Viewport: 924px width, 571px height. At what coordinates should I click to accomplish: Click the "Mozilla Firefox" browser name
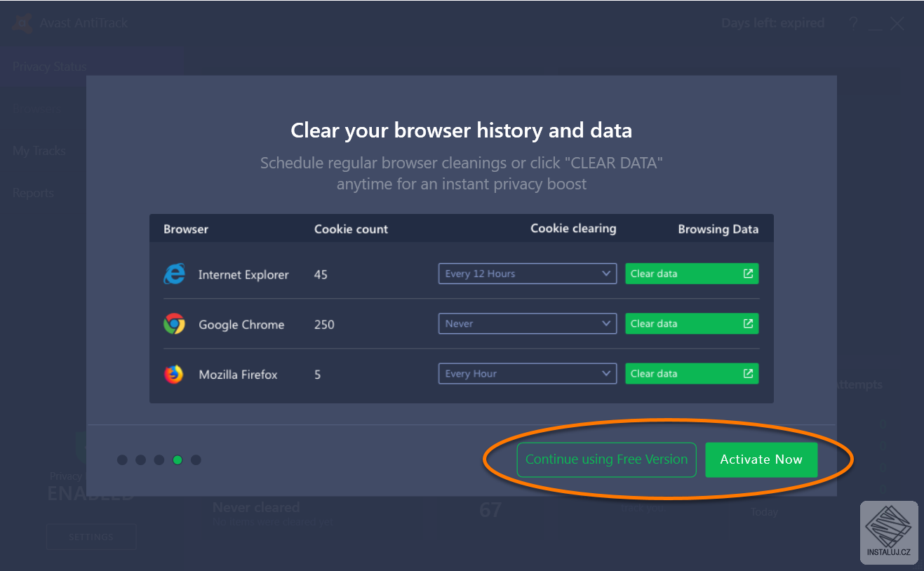[238, 375]
